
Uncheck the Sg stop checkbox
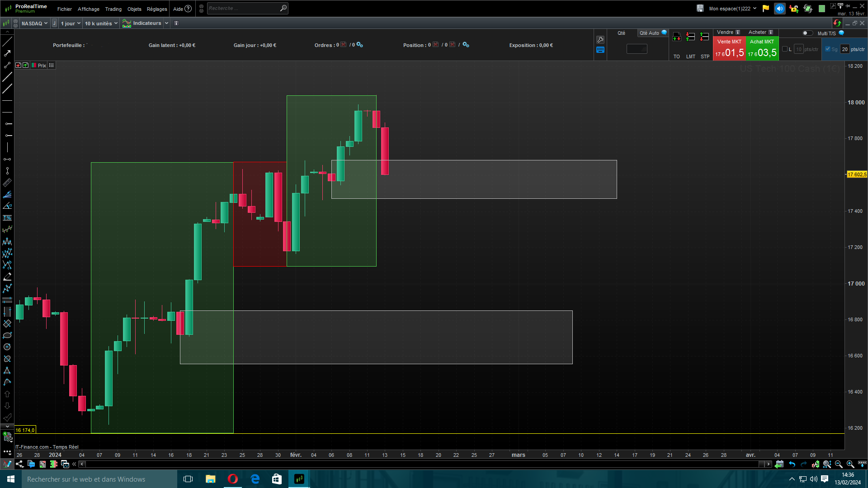[x=827, y=49]
